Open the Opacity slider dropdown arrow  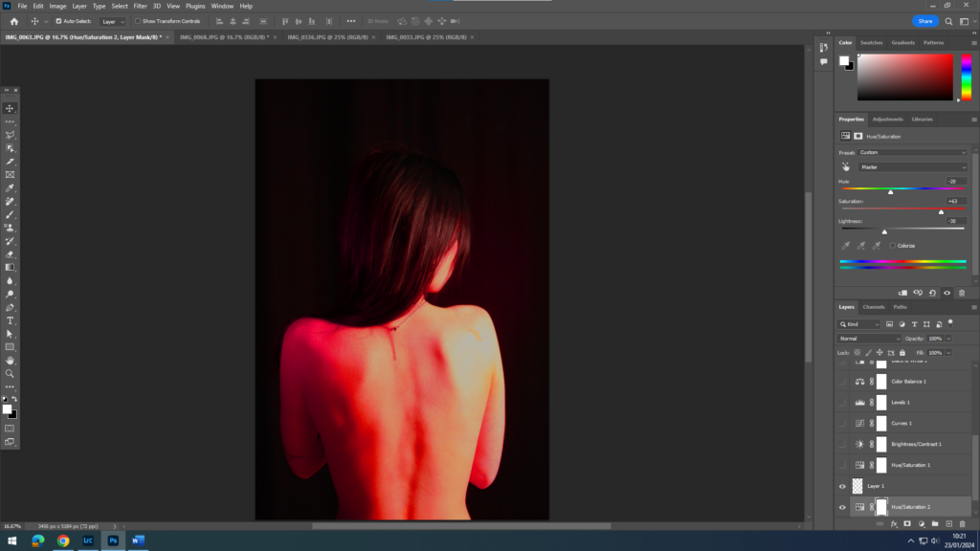click(x=948, y=339)
